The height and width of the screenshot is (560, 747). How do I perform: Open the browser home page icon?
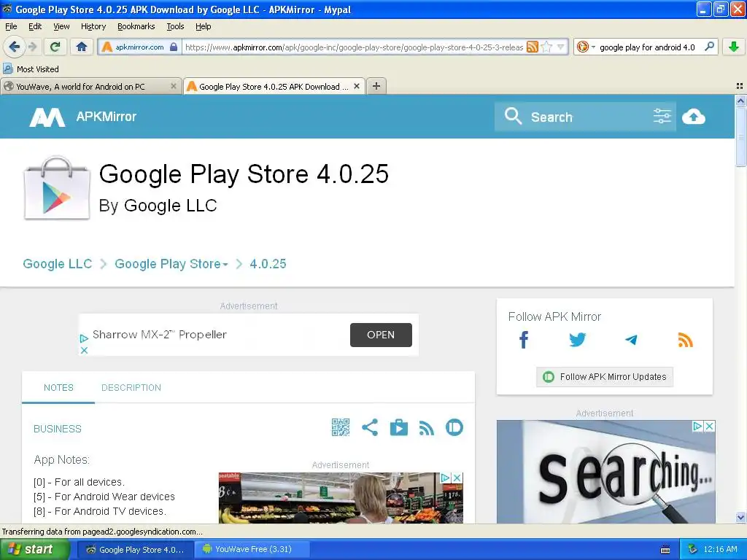(82, 47)
